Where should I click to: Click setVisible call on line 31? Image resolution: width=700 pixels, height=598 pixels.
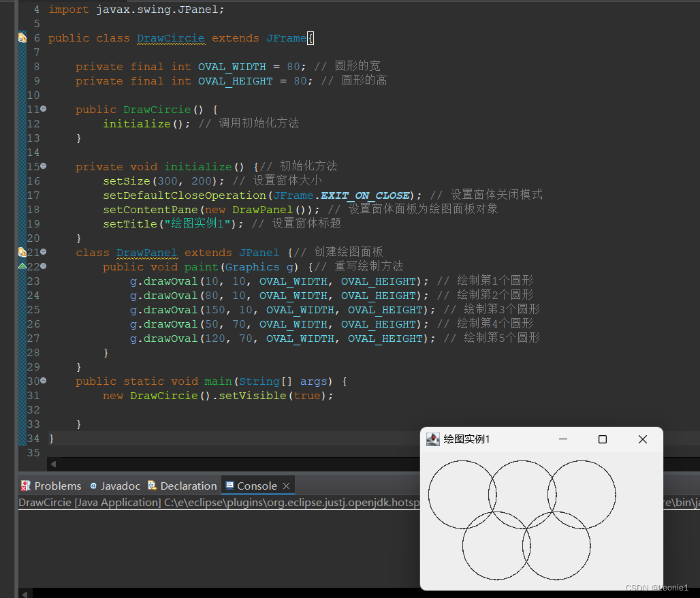point(252,396)
